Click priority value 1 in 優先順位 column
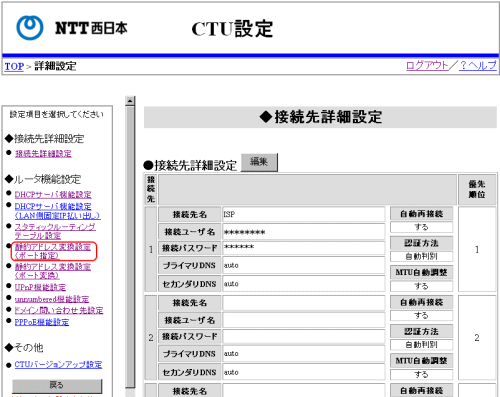 pos(477,249)
